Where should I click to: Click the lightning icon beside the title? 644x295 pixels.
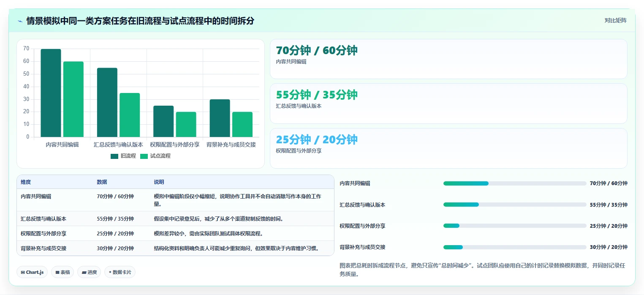point(20,21)
